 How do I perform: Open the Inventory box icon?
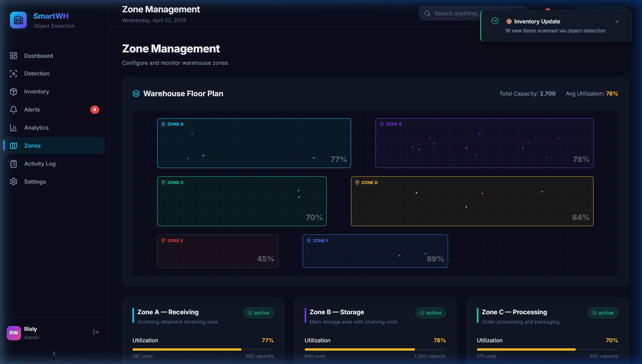[x=13, y=92]
